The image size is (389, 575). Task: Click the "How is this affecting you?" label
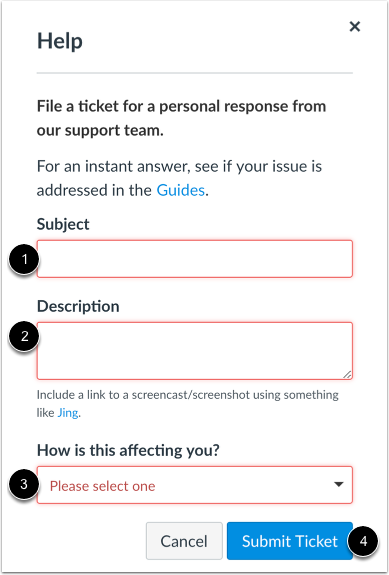(x=128, y=450)
